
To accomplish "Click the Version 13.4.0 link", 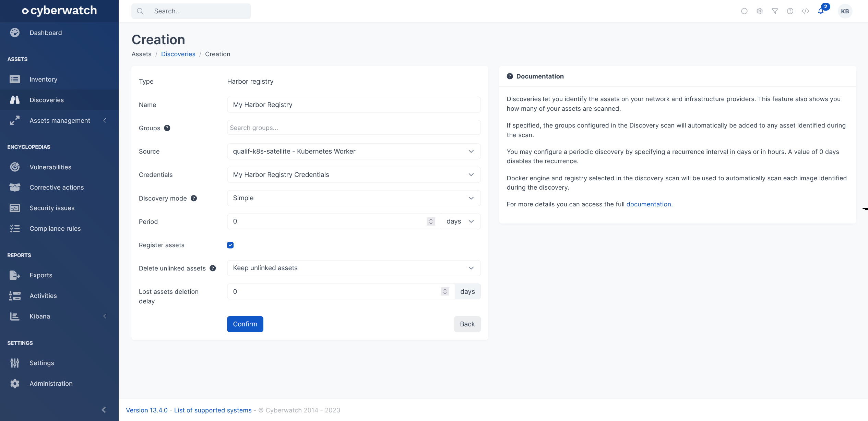I will (x=147, y=410).
